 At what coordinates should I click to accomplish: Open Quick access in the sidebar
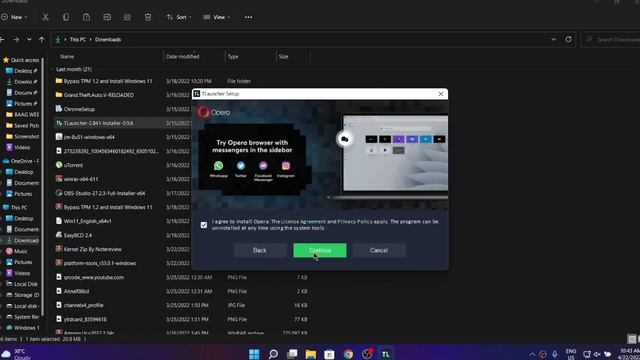pyautogui.click(x=21, y=60)
